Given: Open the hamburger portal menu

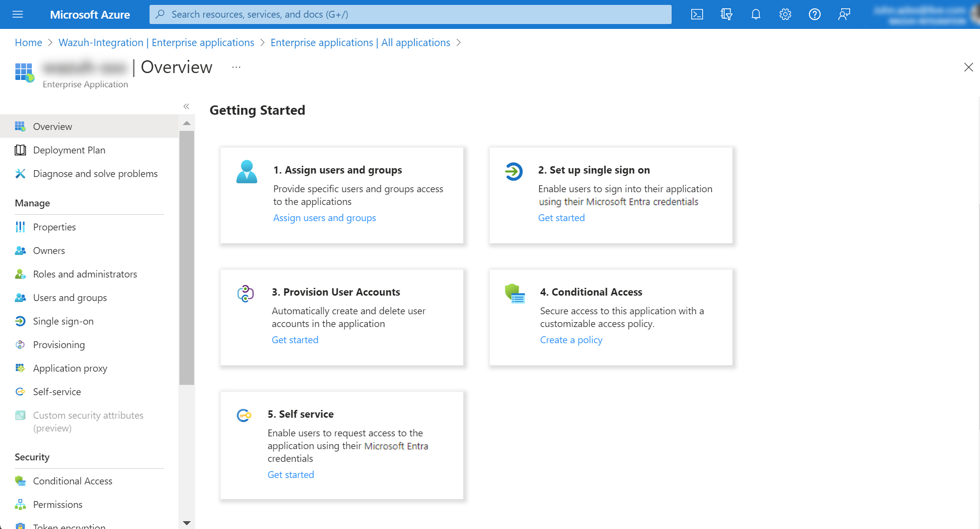Looking at the screenshot, I should 18,14.
